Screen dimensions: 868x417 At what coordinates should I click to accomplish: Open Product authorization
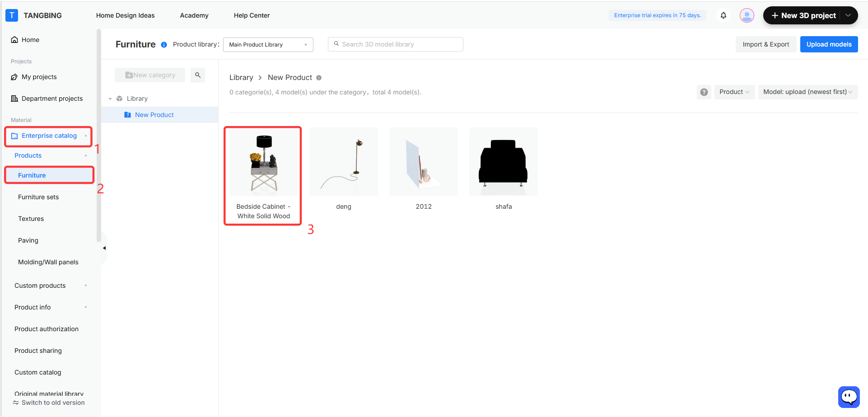pyautogui.click(x=47, y=329)
